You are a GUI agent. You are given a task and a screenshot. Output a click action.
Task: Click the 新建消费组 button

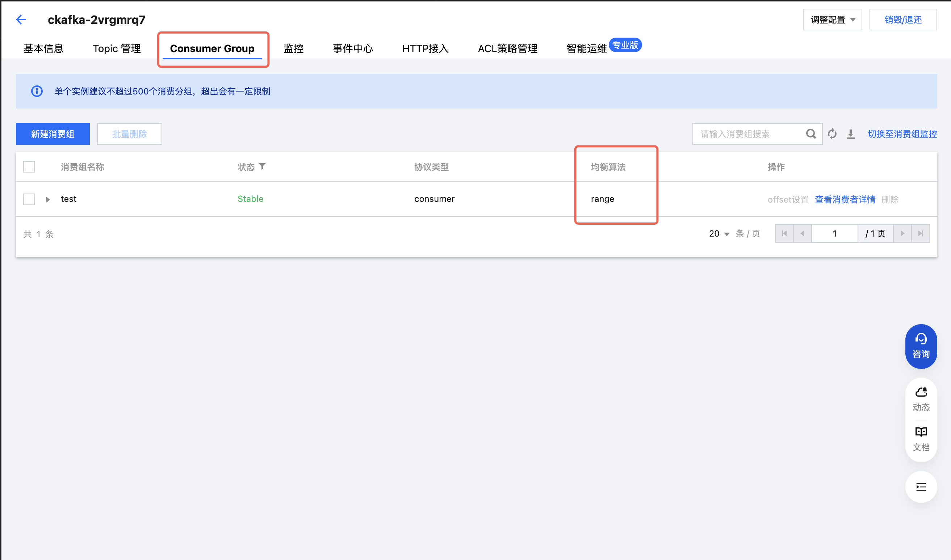pyautogui.click(x=53, y=134)
